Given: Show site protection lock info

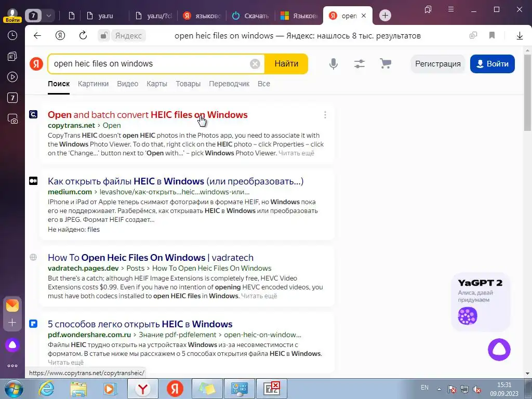Looking at the screenshot, I should tap(104, 36).
